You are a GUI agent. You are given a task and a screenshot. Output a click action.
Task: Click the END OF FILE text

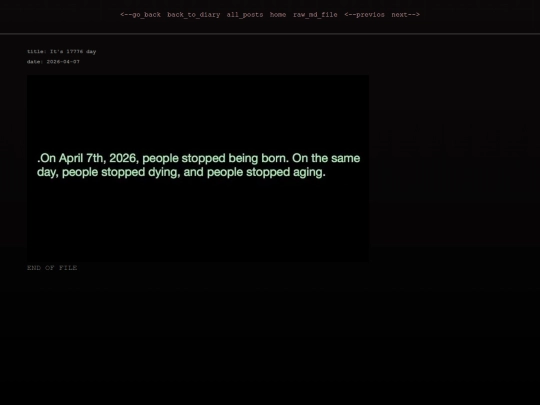[52, 268]
